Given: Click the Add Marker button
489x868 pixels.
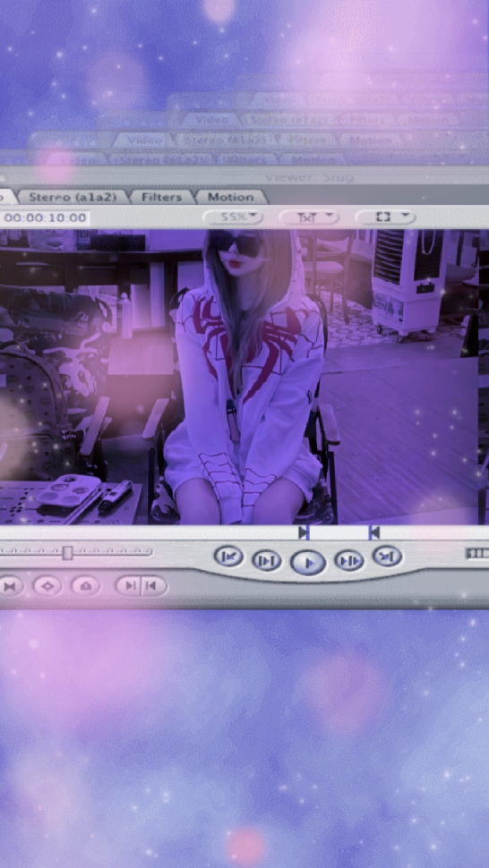Looking at the screenshot, I should click(85, 586).
